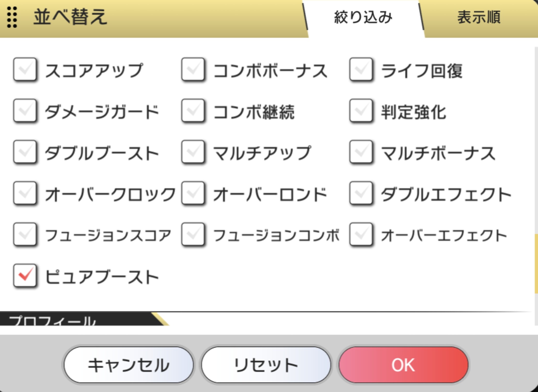Switch to the 絞り込み tab
The height and width of the screenshot is (392, 538).
point(363,18)
